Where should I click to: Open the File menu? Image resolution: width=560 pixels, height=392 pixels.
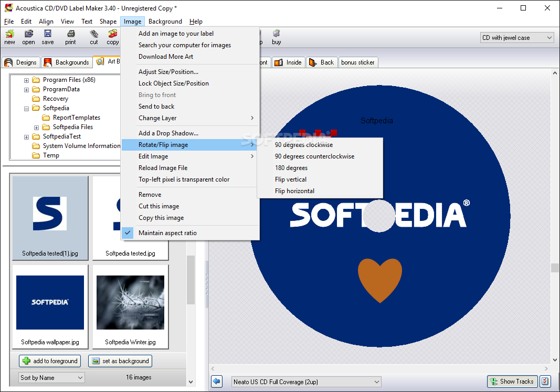tap(9, 22)
